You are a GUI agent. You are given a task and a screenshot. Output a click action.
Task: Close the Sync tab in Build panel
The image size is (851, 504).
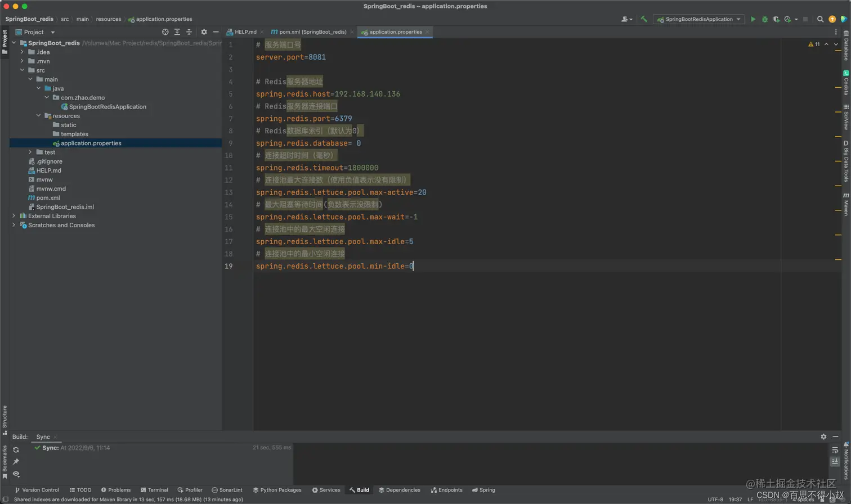[x=55, y=437]
